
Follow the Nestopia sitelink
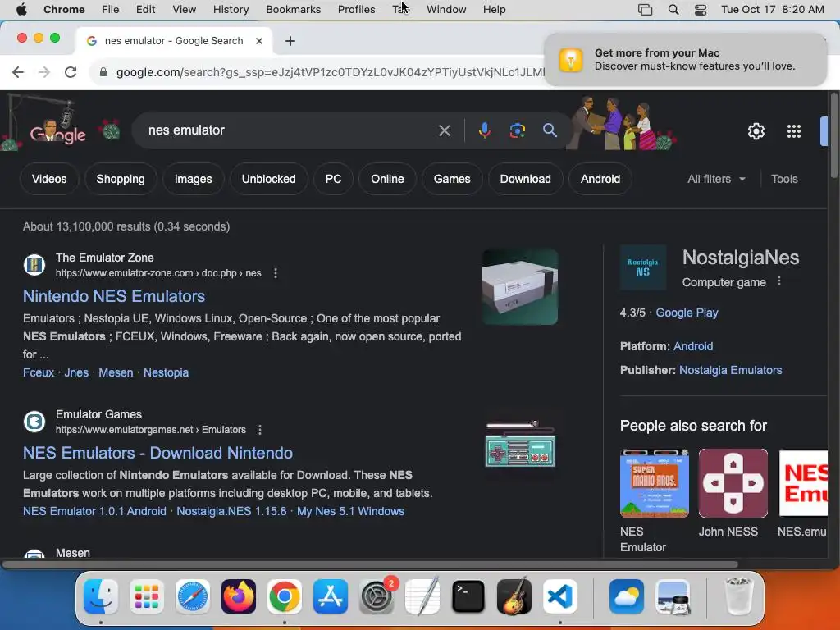tap(166, 372)
